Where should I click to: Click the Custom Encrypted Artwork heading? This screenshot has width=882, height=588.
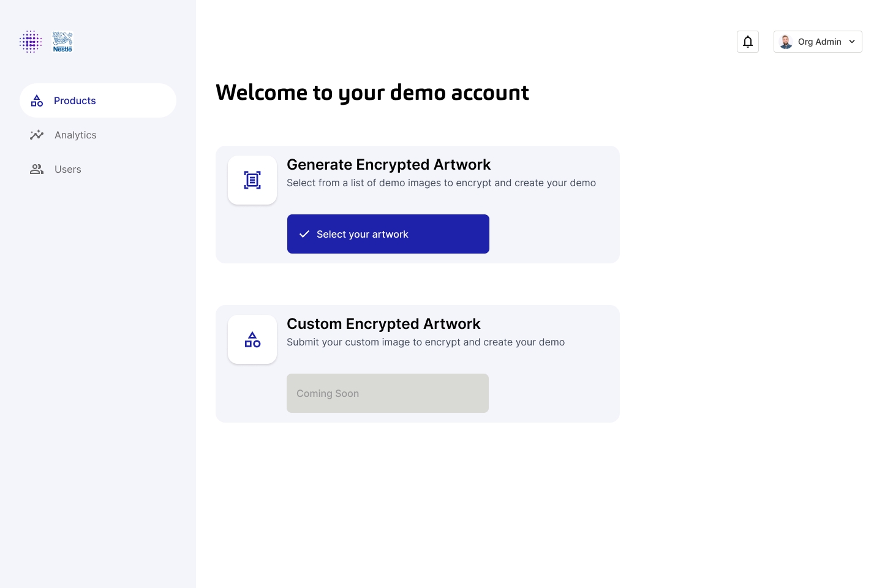pyautogui.click(x=383, y=324)
